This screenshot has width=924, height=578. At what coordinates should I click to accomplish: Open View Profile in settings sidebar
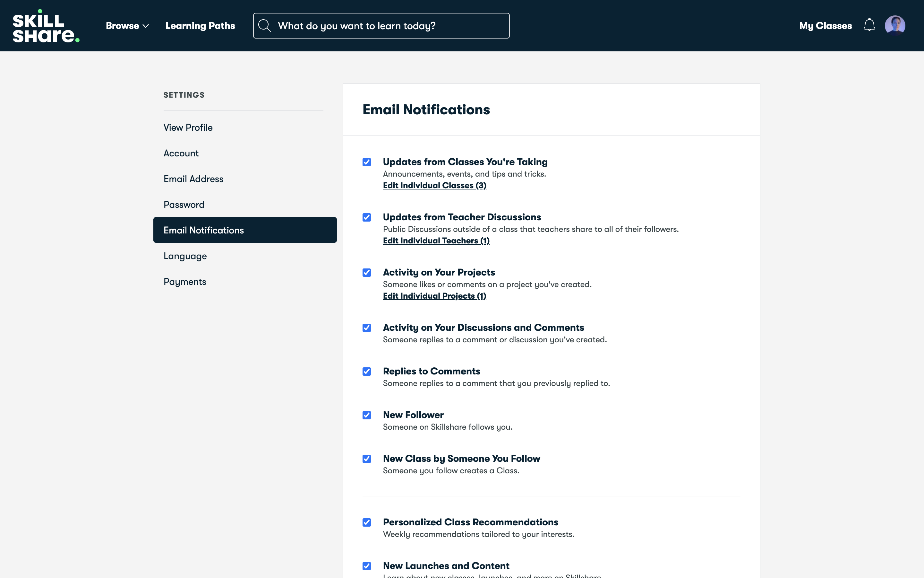pos(188,127)
